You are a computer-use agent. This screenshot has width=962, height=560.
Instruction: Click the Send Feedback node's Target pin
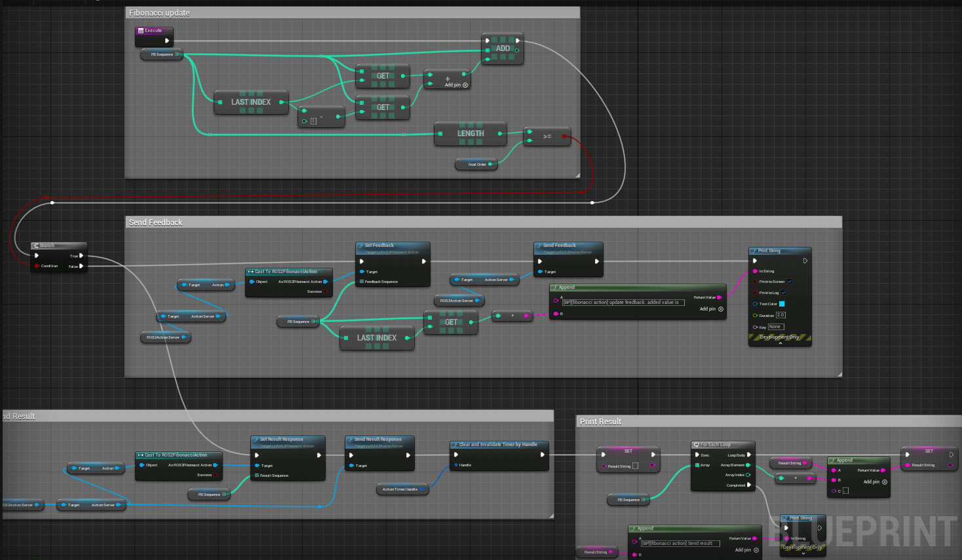point(540,272)
